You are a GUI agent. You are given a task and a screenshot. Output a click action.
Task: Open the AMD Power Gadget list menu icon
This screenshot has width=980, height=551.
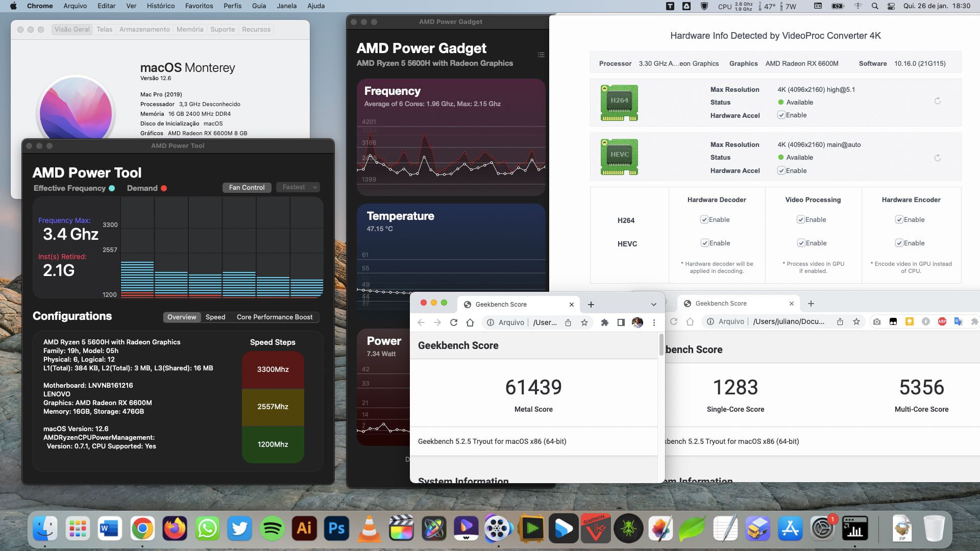click(541, 55)
